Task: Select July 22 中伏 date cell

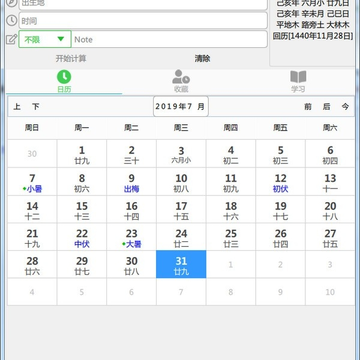Action: tap(82, 237)
